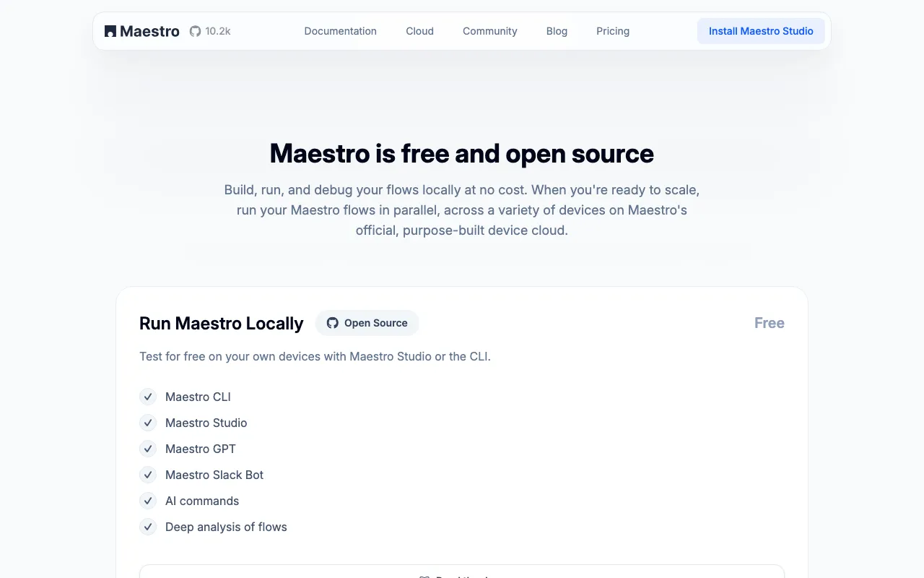The height and width of the screenshot is (578, 924).
Task: Select the Pricing nav item
Action: (x=613, y=31)
